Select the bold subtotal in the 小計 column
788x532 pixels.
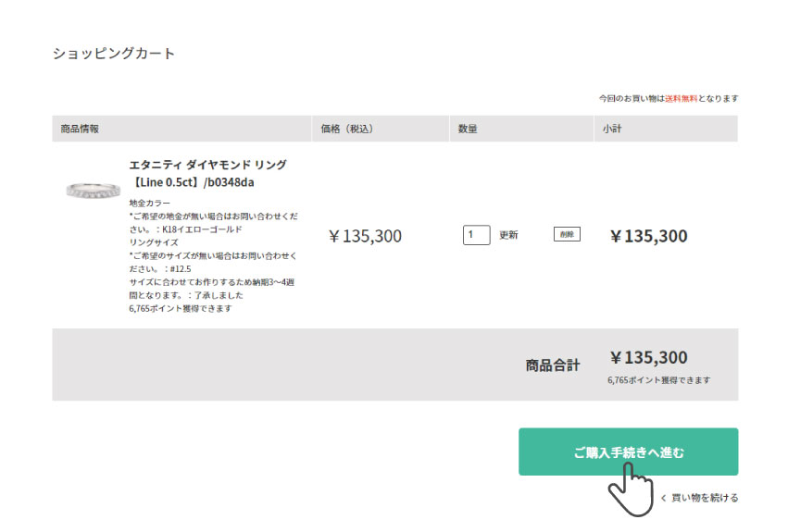648,236
